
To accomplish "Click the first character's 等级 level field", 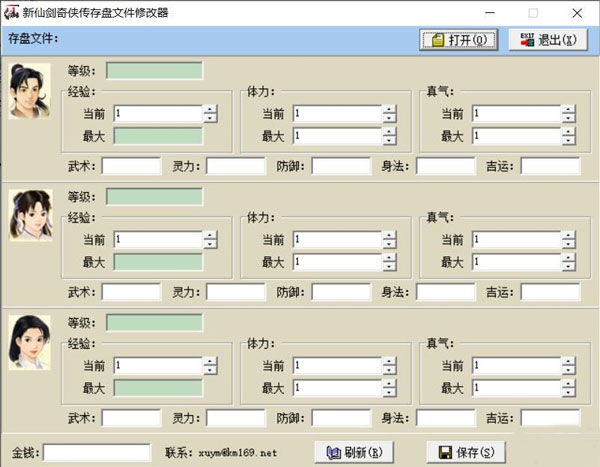I will tap(154, 71).
